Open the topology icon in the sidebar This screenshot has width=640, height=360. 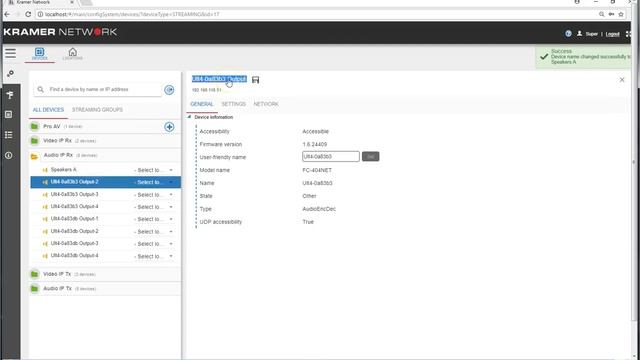click(x=10, y=74)
